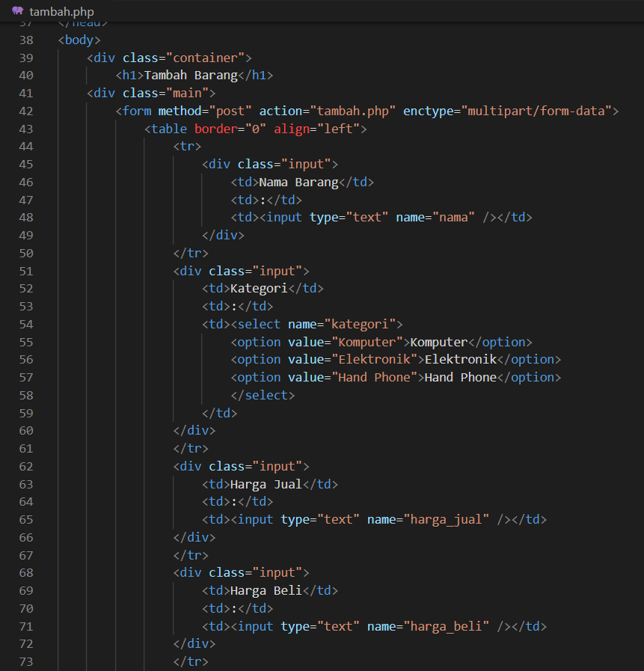Image resolution: width=644 pixels, height=671 pixels.
Task: Click the word 'kategori' in select name
Action: tap(361, 324)
